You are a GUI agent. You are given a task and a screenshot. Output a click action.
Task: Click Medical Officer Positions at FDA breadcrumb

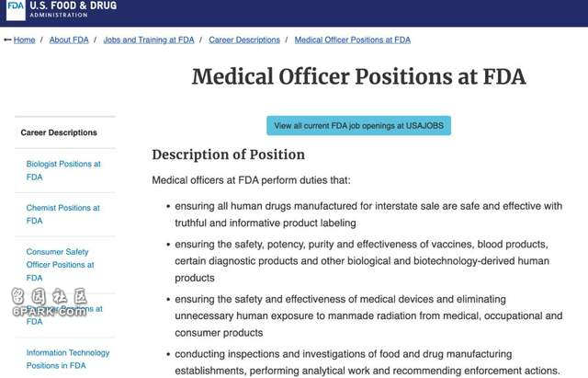353,40
